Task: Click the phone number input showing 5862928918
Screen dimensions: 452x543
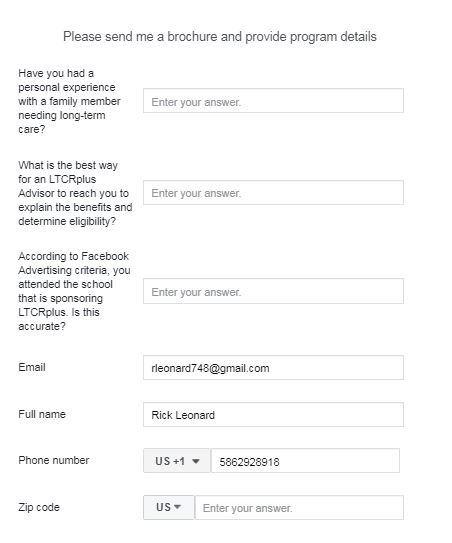Action: pos(305,461)
